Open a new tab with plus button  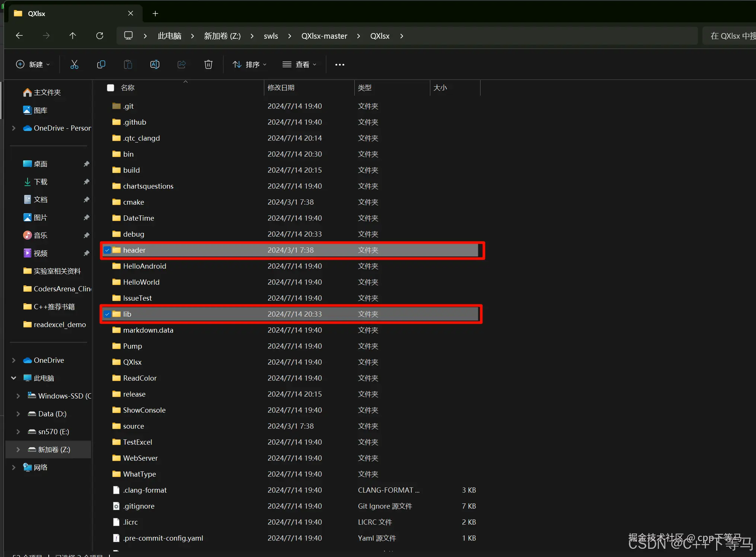[x=155, y=13]
